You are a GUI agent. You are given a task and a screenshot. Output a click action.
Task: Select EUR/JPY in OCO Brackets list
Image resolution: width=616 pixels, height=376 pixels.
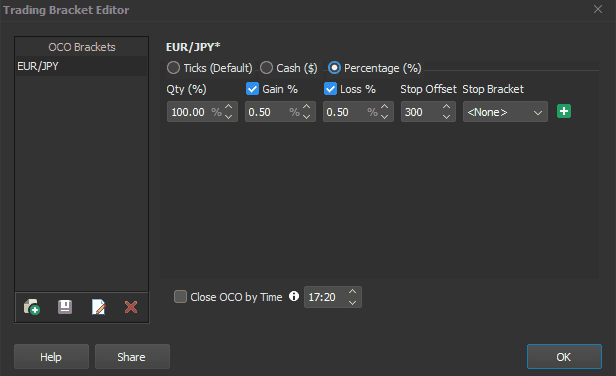[81, 66]
